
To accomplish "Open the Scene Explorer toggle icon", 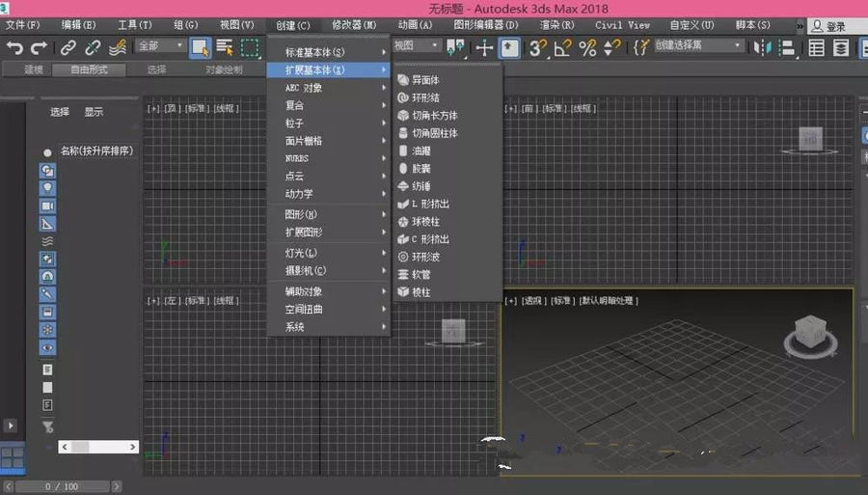I will (x=817, y=48).
